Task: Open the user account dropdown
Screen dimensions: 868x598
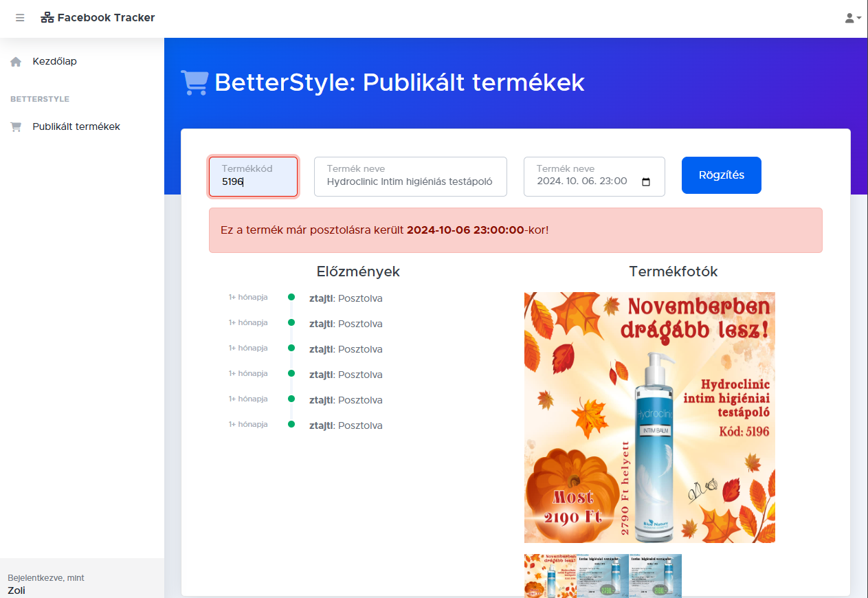Action: click(852, 18)
